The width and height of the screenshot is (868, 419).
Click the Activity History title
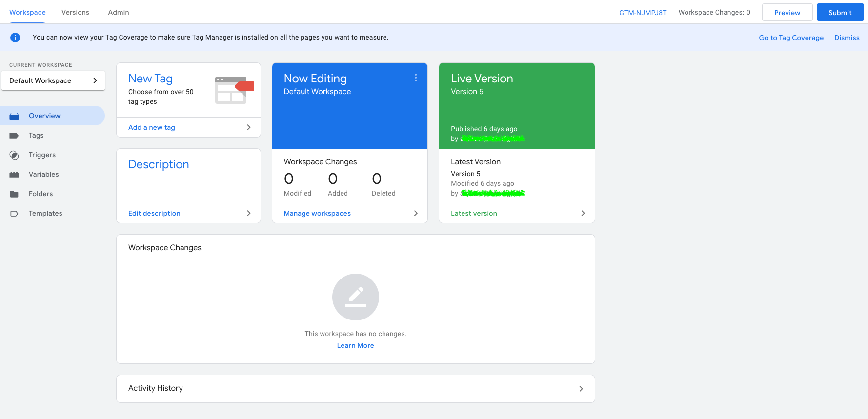pyautogui.click(x=156, y=388)
